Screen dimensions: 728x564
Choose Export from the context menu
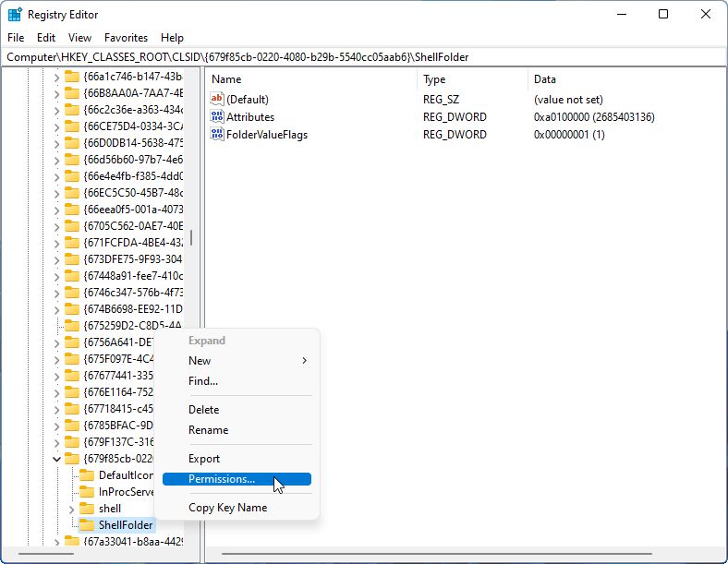(237, 459)
